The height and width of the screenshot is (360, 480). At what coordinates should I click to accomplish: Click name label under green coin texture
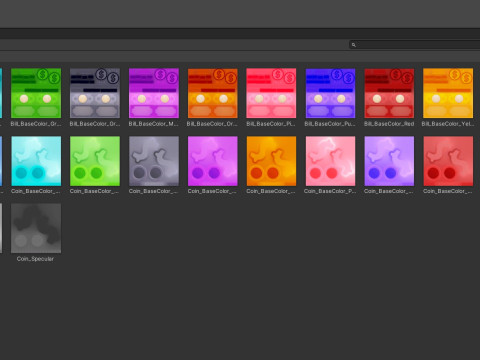point(95,191)
